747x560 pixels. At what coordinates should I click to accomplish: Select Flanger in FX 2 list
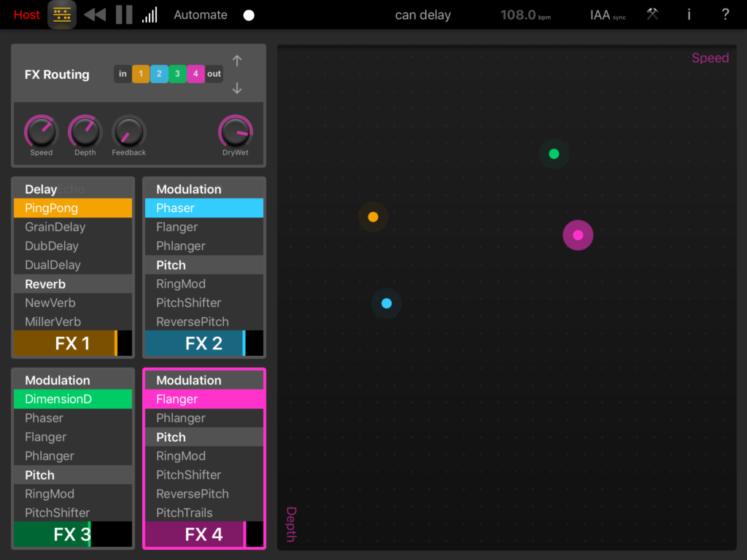pos(204,227)
